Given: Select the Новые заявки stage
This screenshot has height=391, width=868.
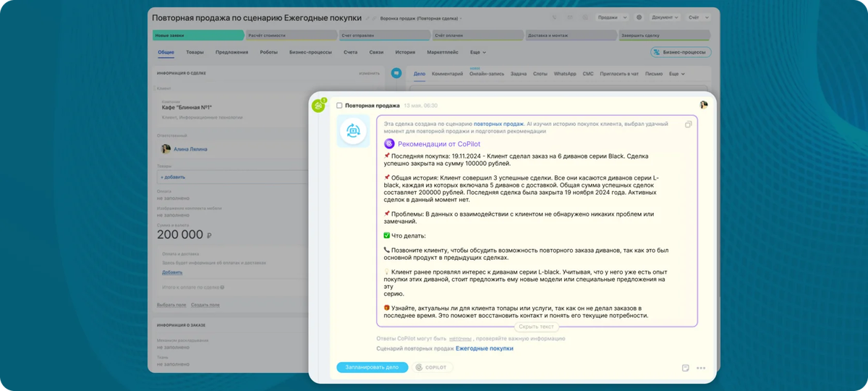Looking at the screenshot, I should click(197, 35).
